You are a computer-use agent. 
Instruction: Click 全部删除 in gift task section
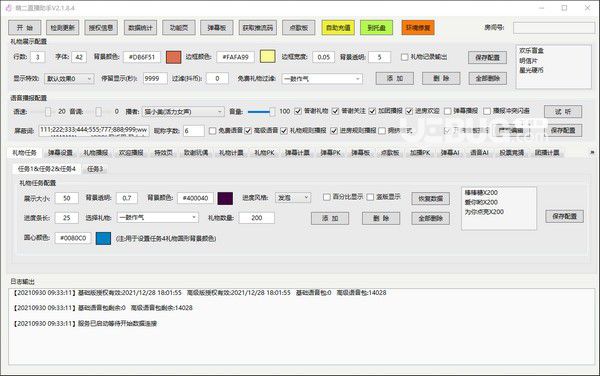click(430, 218)
